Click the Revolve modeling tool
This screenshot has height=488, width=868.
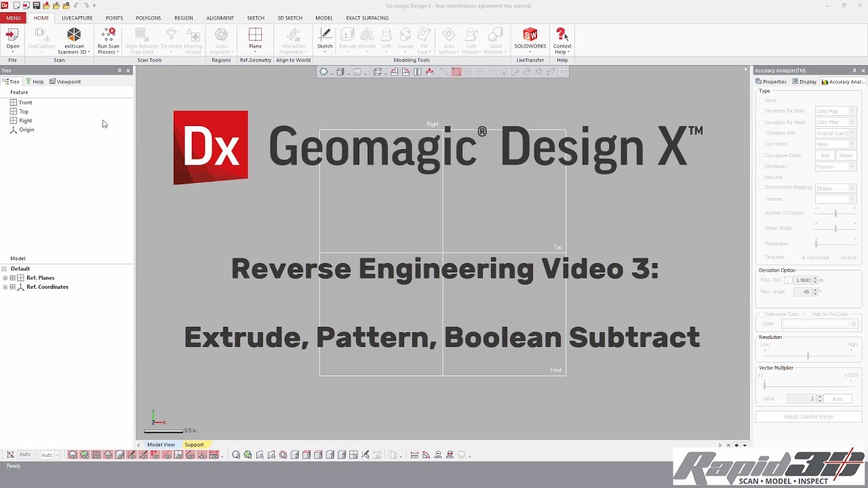367,39
